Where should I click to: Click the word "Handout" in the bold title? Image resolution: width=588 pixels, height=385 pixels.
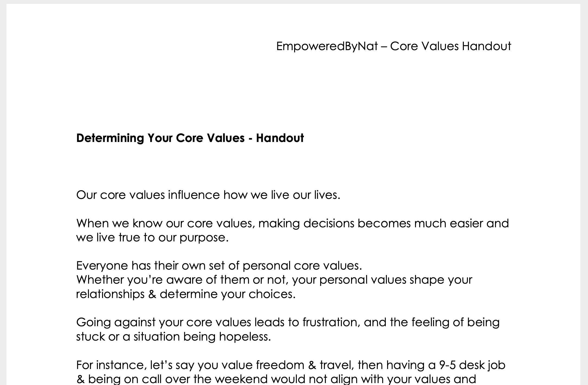(x=280, y=138)
